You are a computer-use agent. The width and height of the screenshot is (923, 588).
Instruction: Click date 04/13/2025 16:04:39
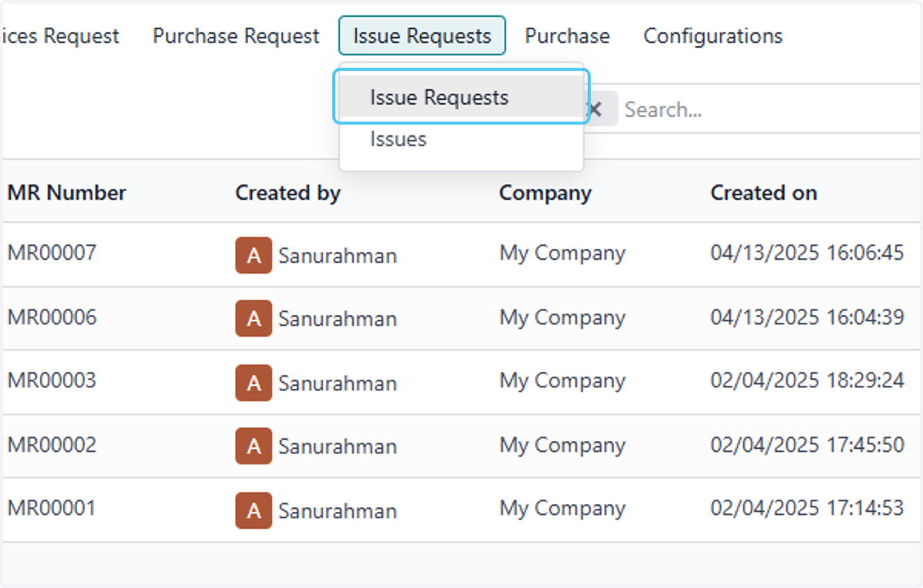(x=808, y=317)
